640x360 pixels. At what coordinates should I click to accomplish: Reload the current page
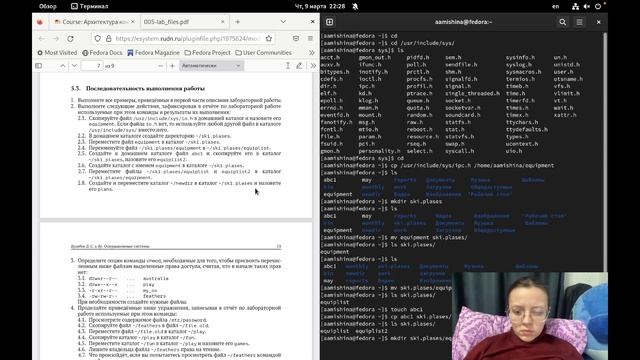(x=70, y=38)
